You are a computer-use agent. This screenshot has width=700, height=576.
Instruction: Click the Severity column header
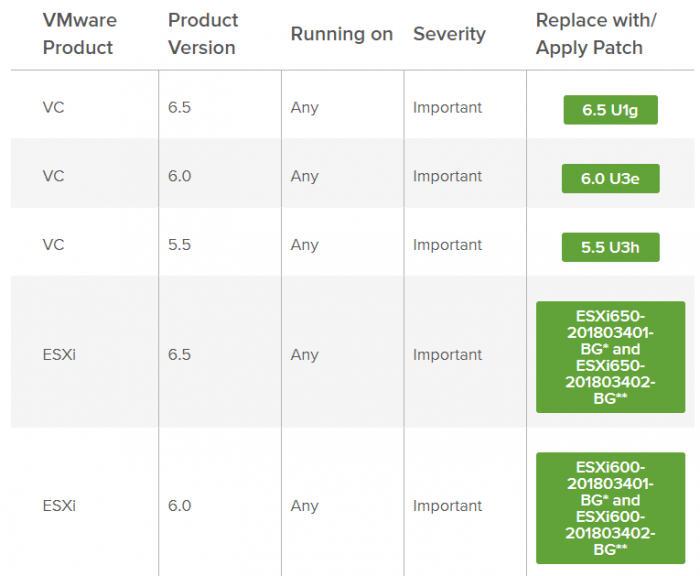(x=449, y=34)
